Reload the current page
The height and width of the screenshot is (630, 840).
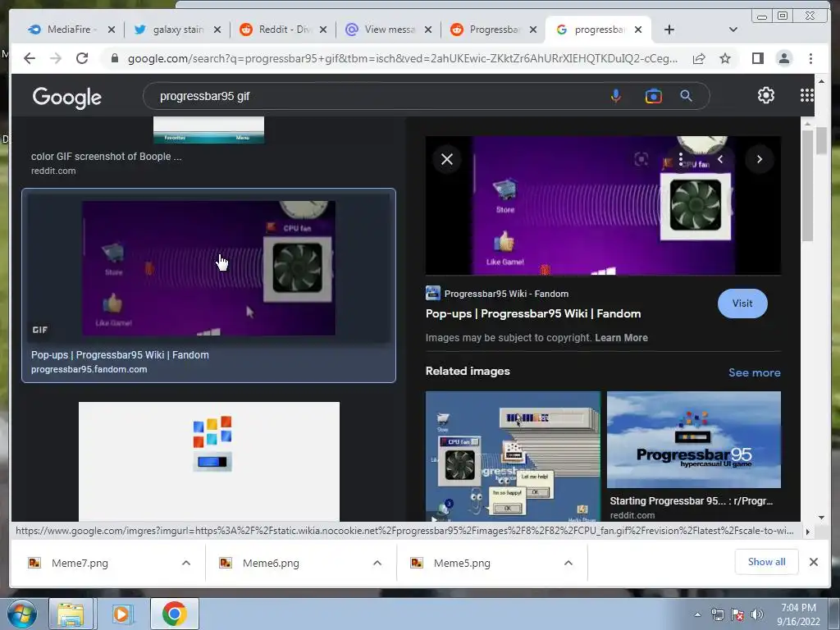point(82,58)
